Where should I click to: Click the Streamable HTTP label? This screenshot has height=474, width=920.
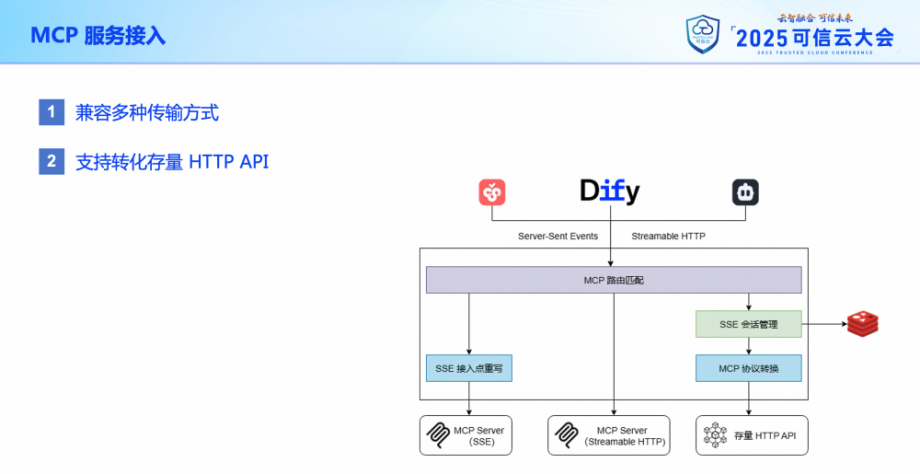coord(668,236)
